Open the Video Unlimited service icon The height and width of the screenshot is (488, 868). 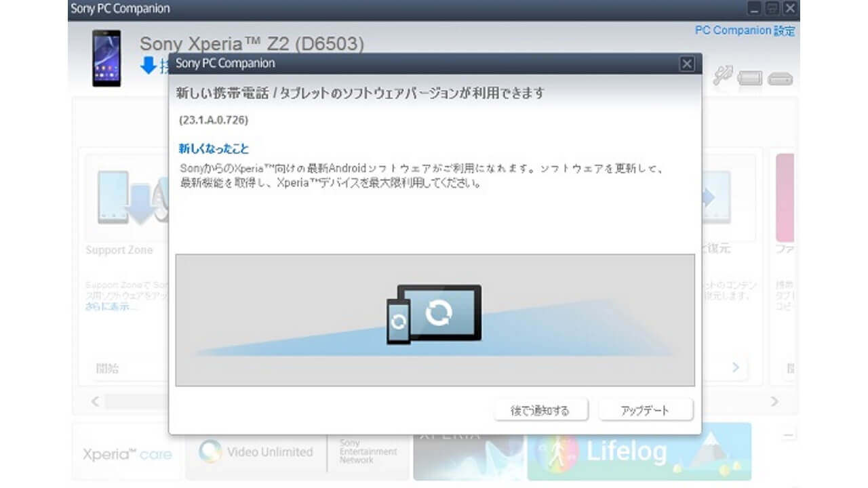(x=211, y=452)
